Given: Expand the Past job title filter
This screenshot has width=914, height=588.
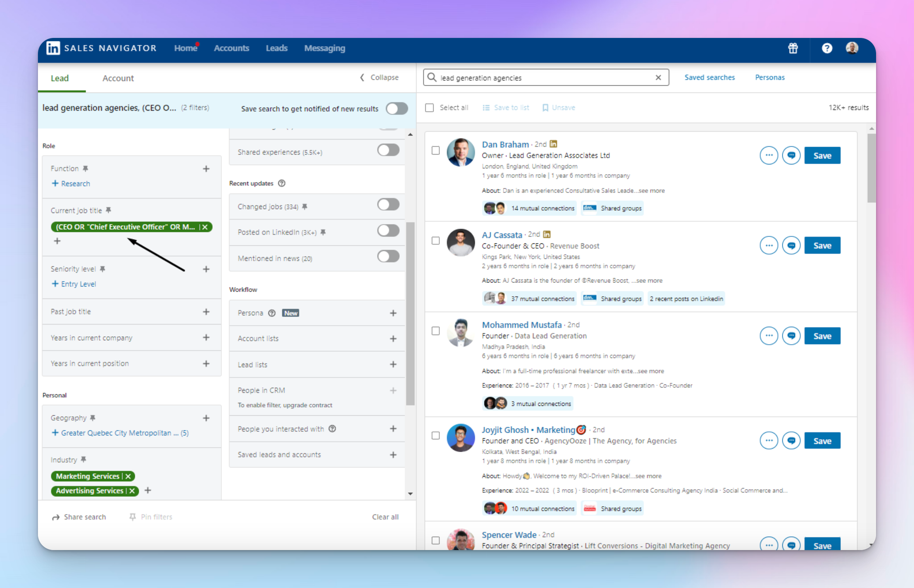Looking at the screenshot, I should coord(206,312).
